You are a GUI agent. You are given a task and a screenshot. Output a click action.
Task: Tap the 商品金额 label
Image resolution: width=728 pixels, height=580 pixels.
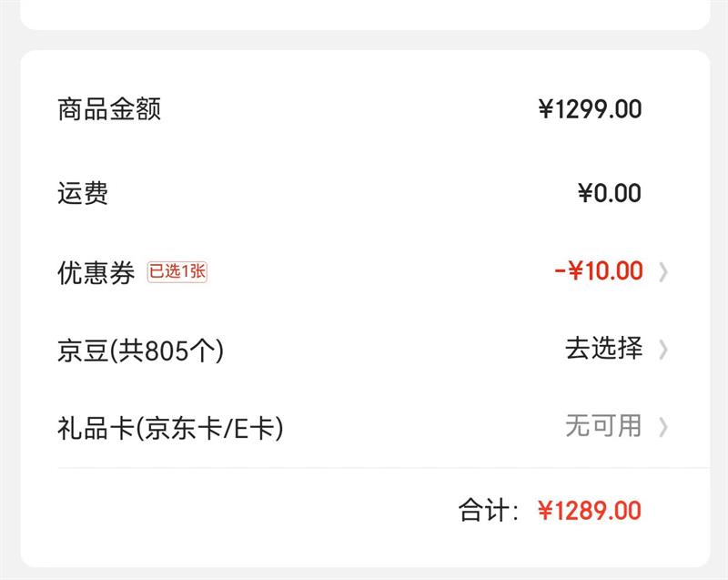pos(109,110)
